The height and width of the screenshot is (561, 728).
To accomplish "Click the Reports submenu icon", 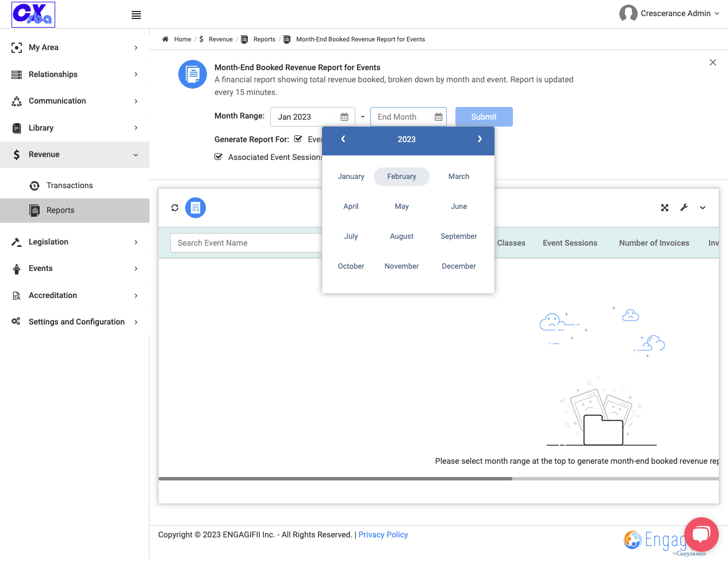I will click(x=35, y=210).
